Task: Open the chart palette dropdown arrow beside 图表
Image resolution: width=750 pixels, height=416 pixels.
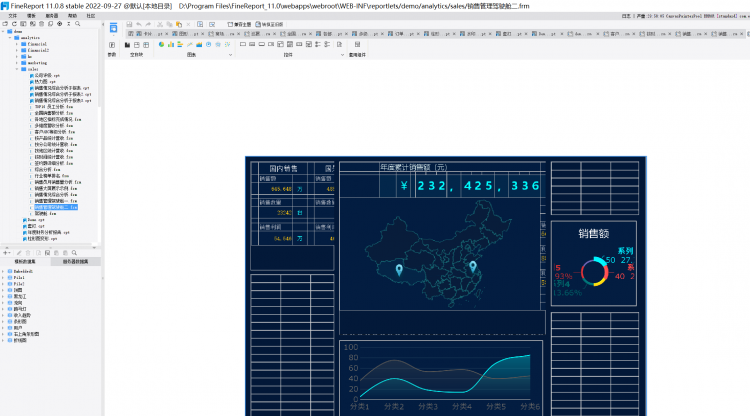Action: point(231,55)
